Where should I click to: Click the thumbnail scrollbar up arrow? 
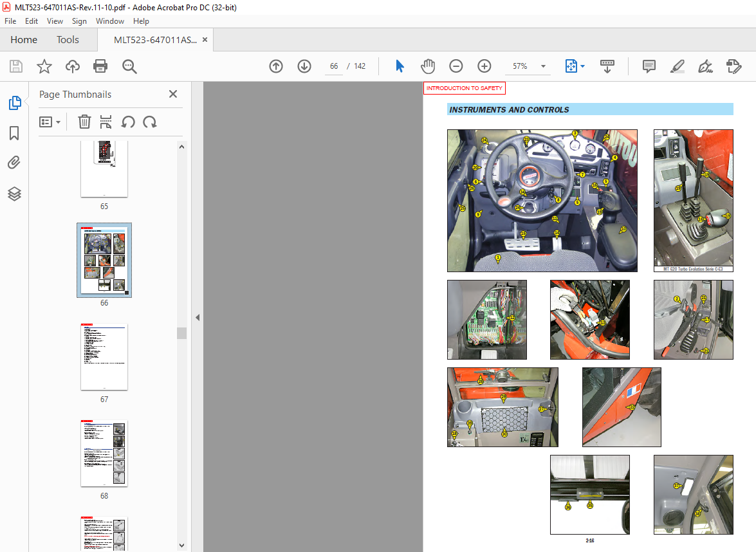click(182, 147)
